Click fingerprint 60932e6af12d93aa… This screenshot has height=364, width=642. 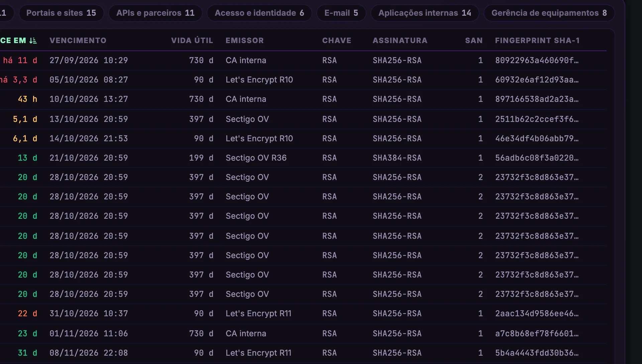537,80
